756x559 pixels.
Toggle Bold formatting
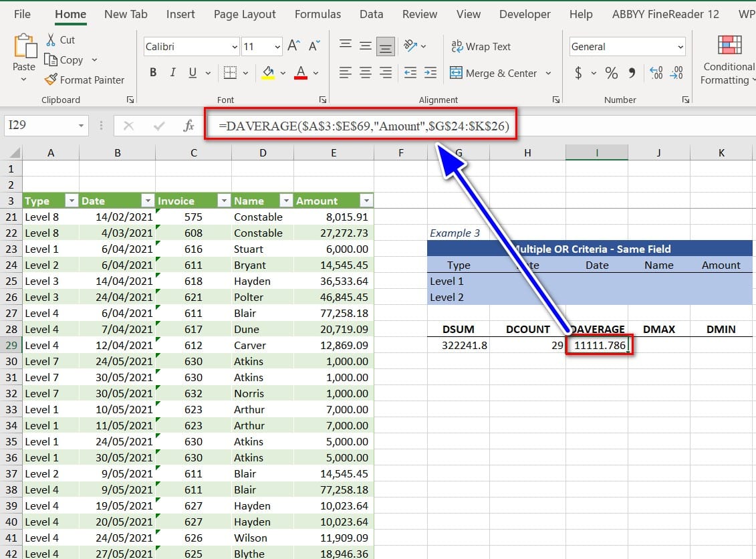153,73
